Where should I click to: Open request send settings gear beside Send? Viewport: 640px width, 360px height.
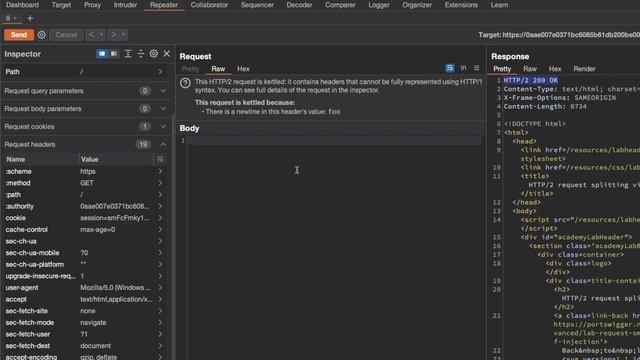click(x=42, y=35)
